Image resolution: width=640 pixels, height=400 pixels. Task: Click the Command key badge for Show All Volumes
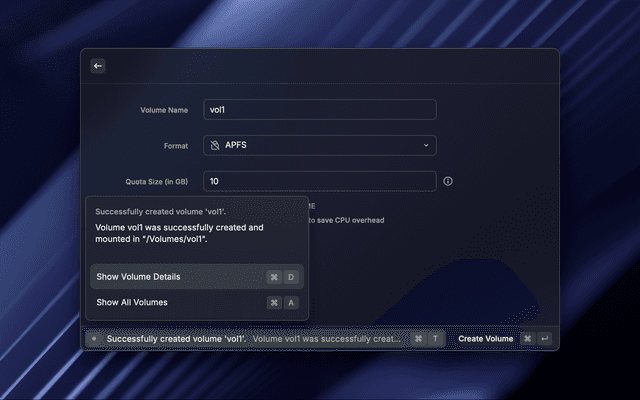[x=274, y=302]
